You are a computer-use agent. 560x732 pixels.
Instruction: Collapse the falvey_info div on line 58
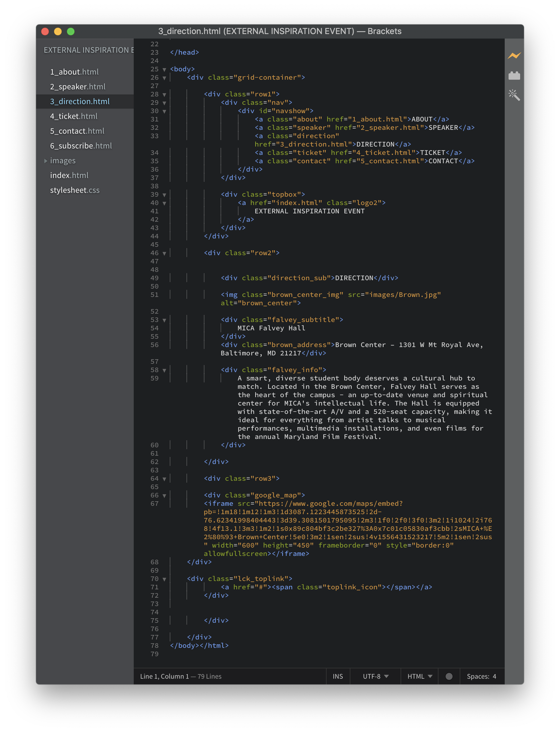click(x=164, y=370)
